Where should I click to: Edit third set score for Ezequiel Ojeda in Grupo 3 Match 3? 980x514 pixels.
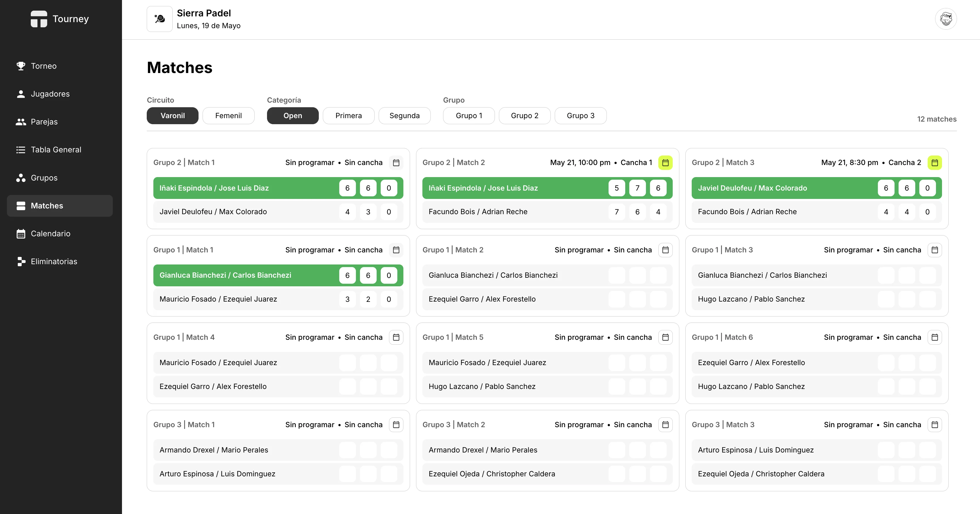point(927,474)
